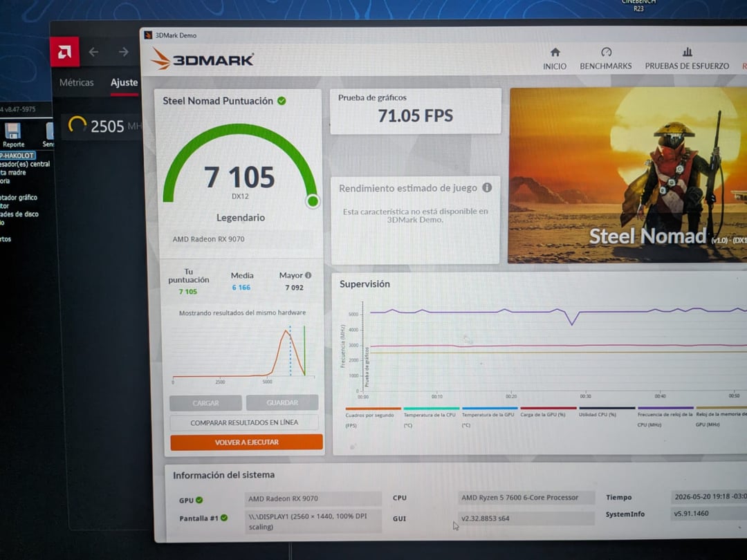This screenshot has height=560, width=747.
Task: Open PRUEBAS DE ESFUERZO chart icon
Action: 687,51
